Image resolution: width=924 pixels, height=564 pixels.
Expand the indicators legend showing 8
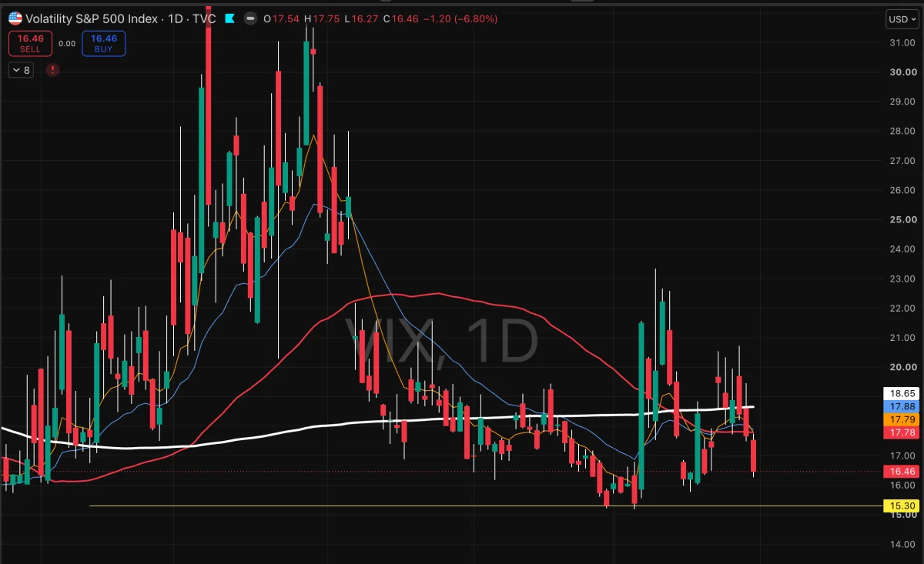pos(22,70)
